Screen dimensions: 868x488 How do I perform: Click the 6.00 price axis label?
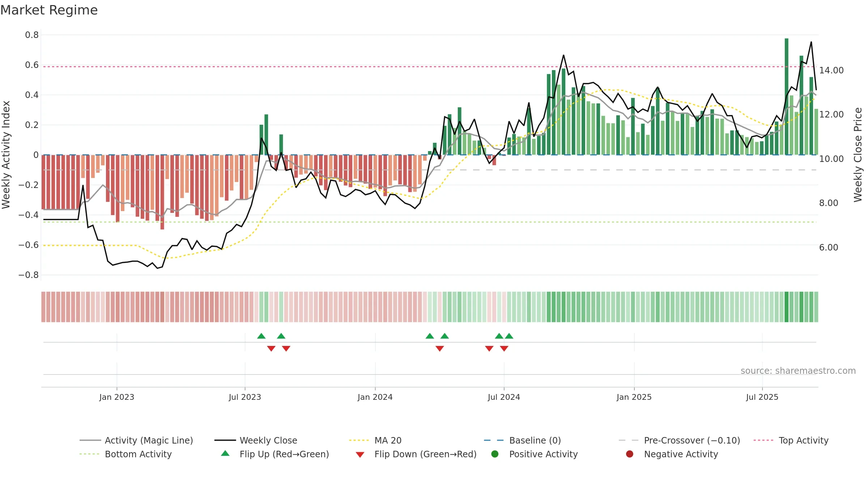tap(829, 247)
